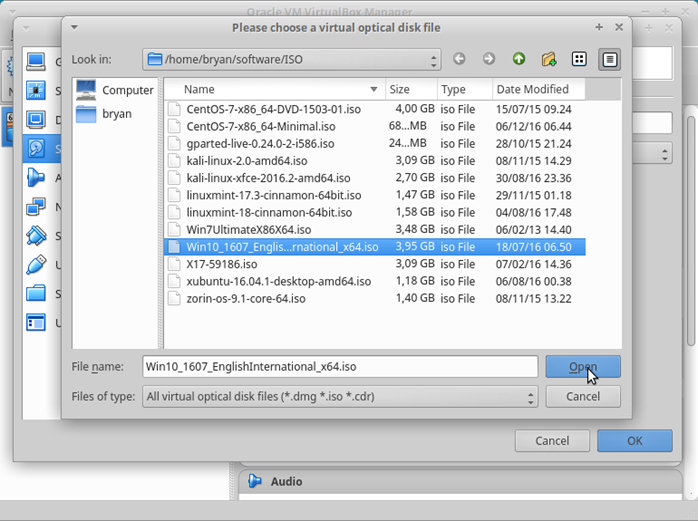Image resolution: width=698 pixels, height=521 pixels.
Task: Open file dialog window menu arrow
Action: (x=74, y=28)
